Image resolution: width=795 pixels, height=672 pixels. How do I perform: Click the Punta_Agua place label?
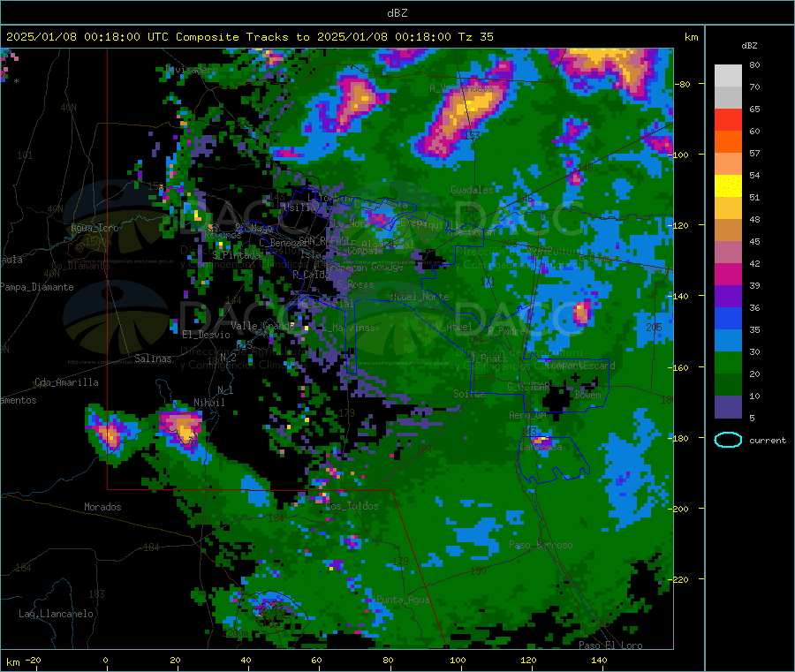[403, 600]
